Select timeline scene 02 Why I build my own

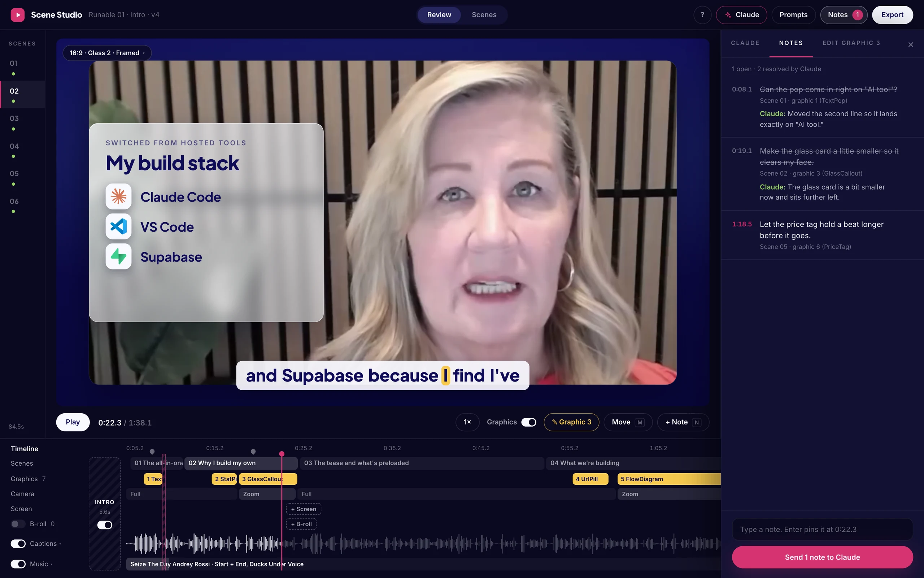pos(241,463)
